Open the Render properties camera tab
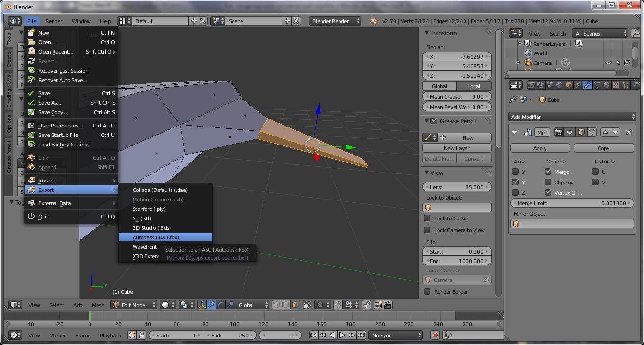 click(531, 85)
